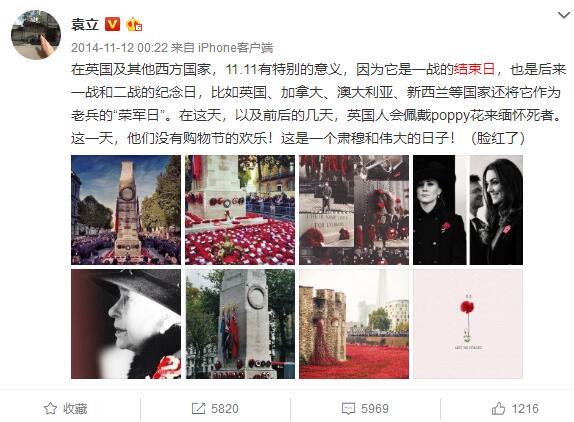This screenshot has width=574, height=422.
Task: Click the post timestamp 2014-11-12 00:22
Action: coord(119,48)
